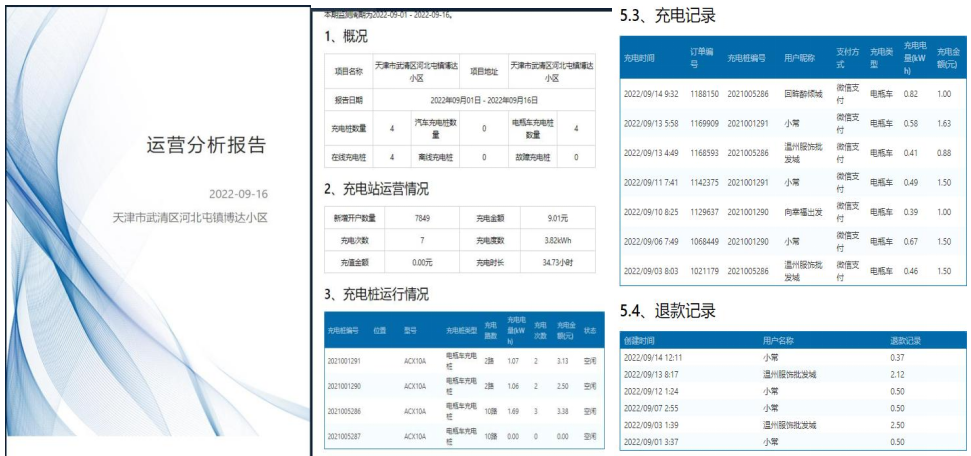Viewport: 971px width, 456px height.
Task: Click the 用户名称 column header
Action: [x=778, y=341]
